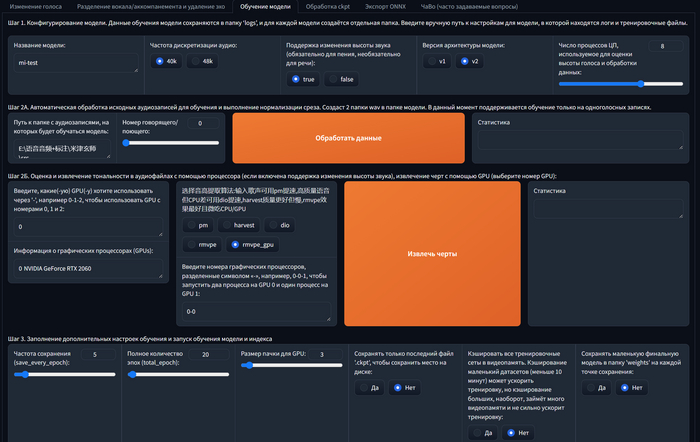Select dio pitch extraction algorithm
The height and width of the screenshot is (442, 700).
279,225
